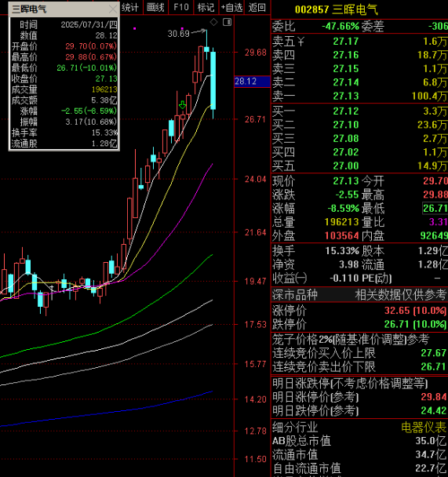448x477 pixels.
Task: Click the 30.69 high-price annotation
Action: tap(178, 34)
